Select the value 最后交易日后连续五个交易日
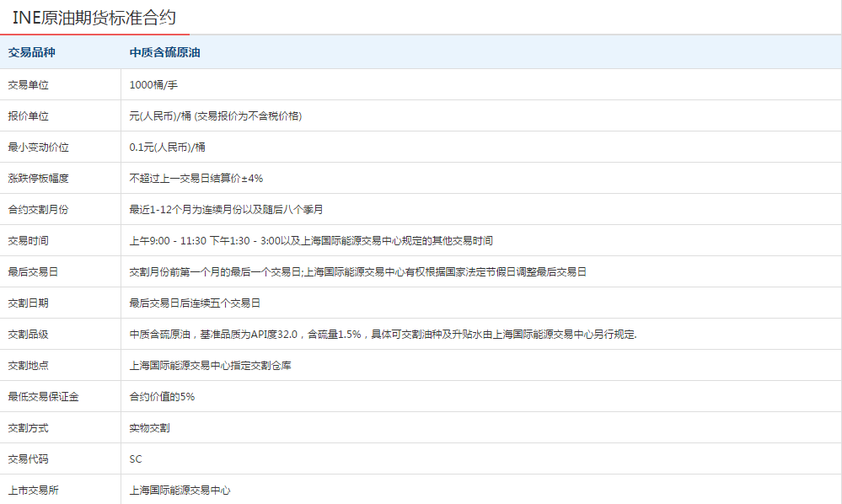Screen dimensions: 842x504 click(195, 303)
